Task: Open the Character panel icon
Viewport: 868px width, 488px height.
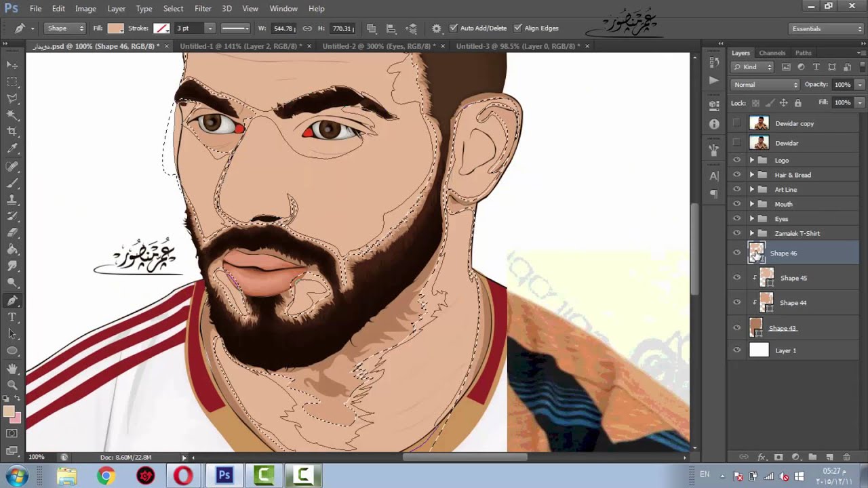Action: pos(713,176)
